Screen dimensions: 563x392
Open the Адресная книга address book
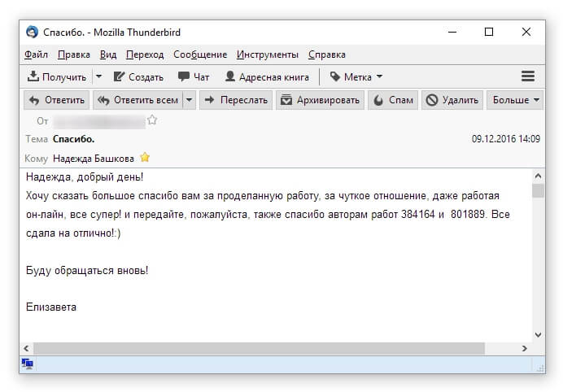coord(267,76)
